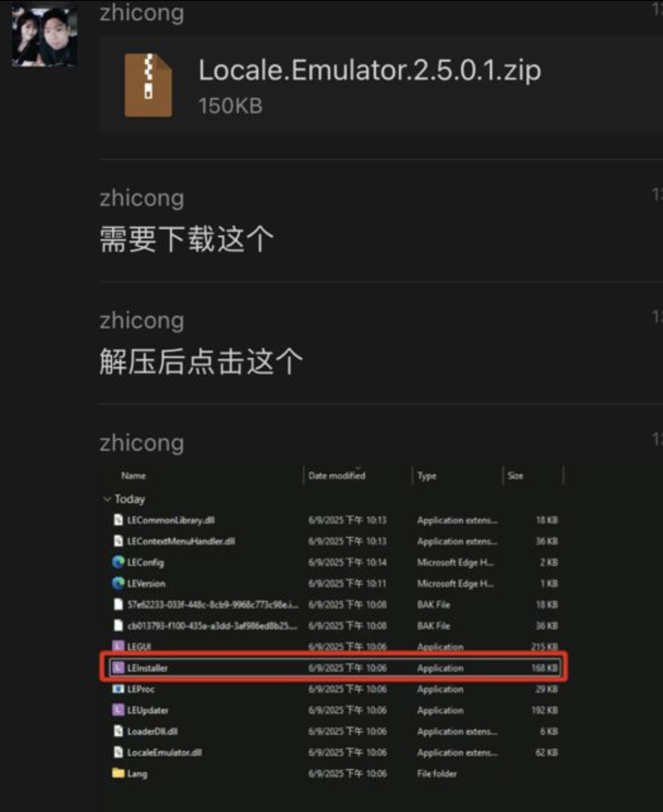This screenshot has width=663, height=812.
Task: Click the purple LEInstaller application icon
Action: (118, 668)
